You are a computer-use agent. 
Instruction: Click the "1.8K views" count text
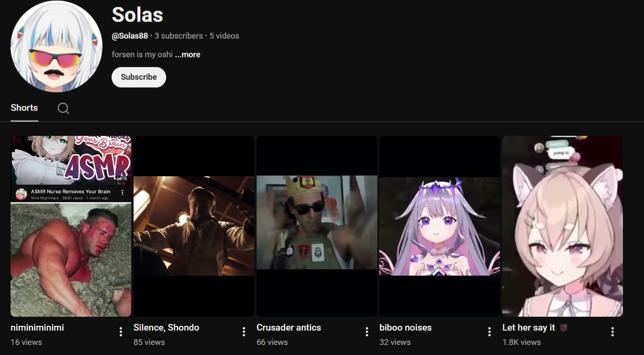point(521,342)
